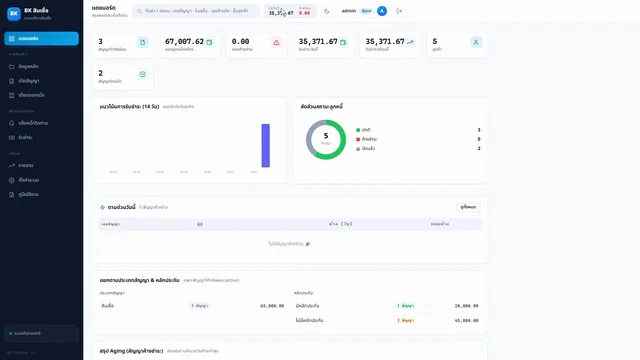Click the '1' contract badge in green
The width and height of the screenshot is (640, 360).
tap(405, 306)
